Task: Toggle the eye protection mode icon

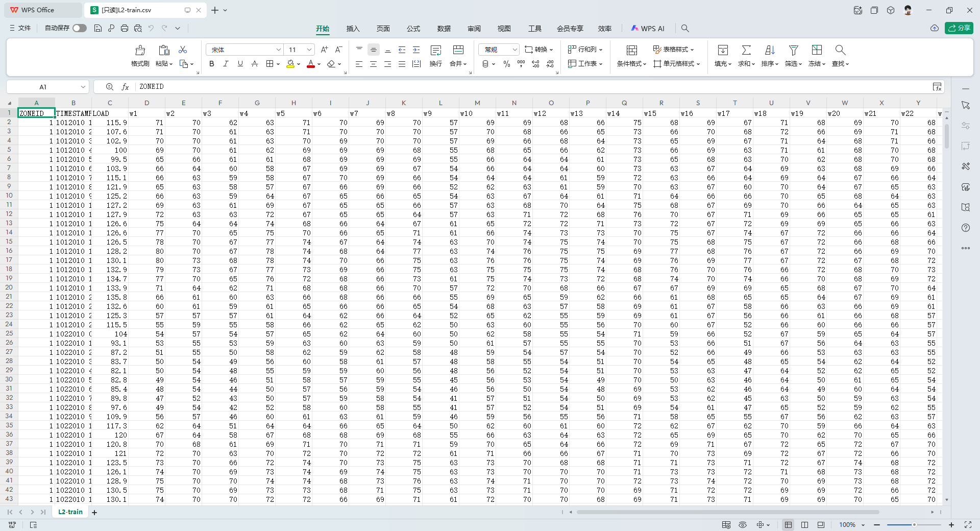Action: pos(743,525)
